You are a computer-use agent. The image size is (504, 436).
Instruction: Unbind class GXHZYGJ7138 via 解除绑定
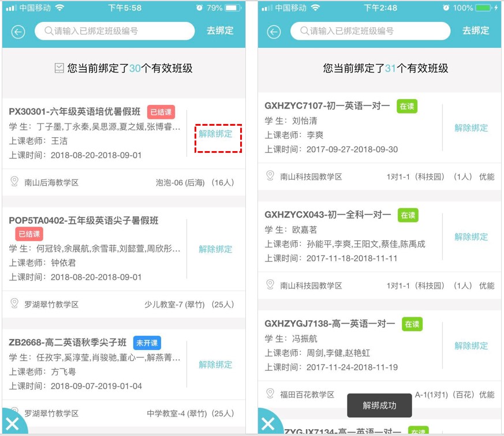point(471,346)
